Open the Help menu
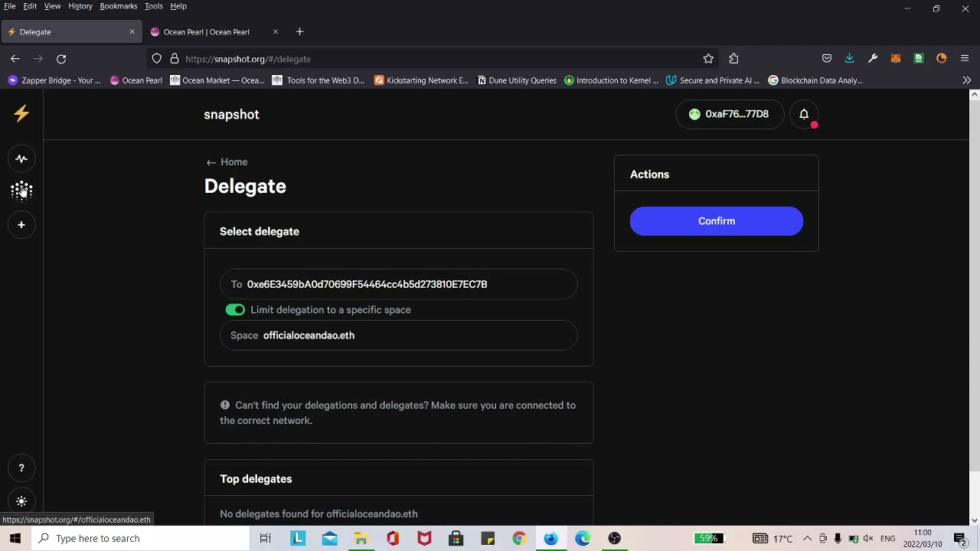Screen dimensions: 980x551 (x=178, y=6)
